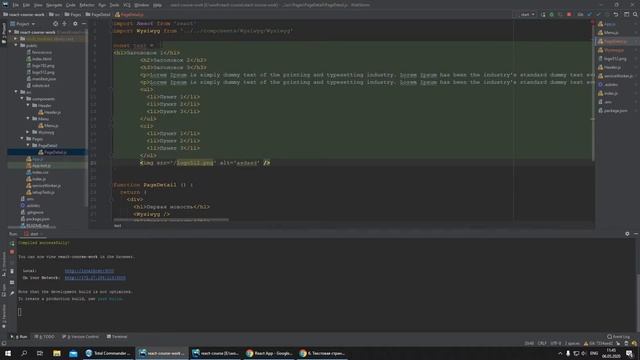This screenshot has width=640, height=360.
Task: Open the Local localhost URL link
Action: (x=89, y=271)
